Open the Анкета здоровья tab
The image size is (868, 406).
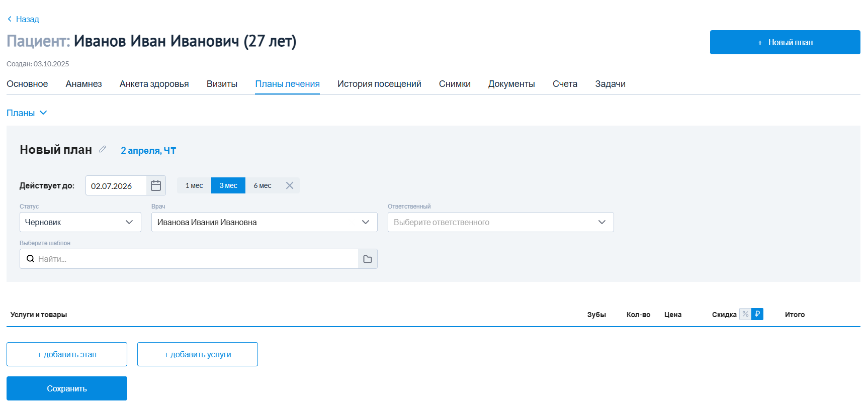pos(154,84)
